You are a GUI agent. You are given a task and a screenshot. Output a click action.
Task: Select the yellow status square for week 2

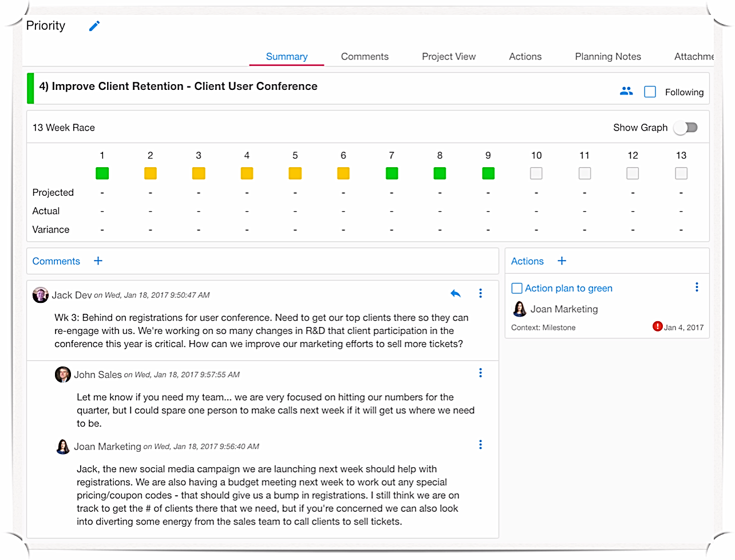pyautogui.click(x=151, y=173)
